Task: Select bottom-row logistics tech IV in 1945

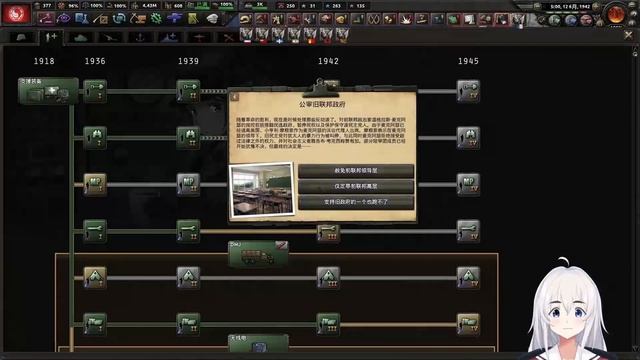Action: click(x=468, y=324)
